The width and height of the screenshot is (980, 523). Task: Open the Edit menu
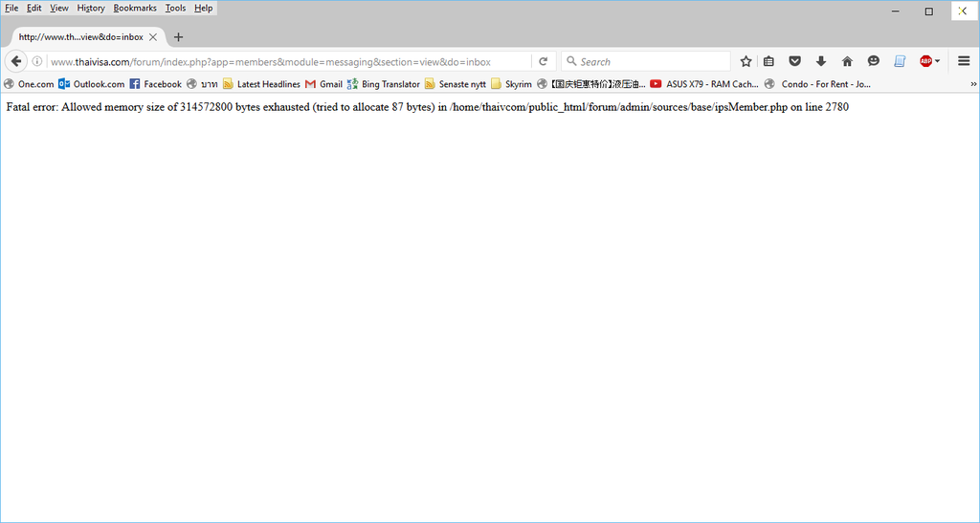click(33, 8)
